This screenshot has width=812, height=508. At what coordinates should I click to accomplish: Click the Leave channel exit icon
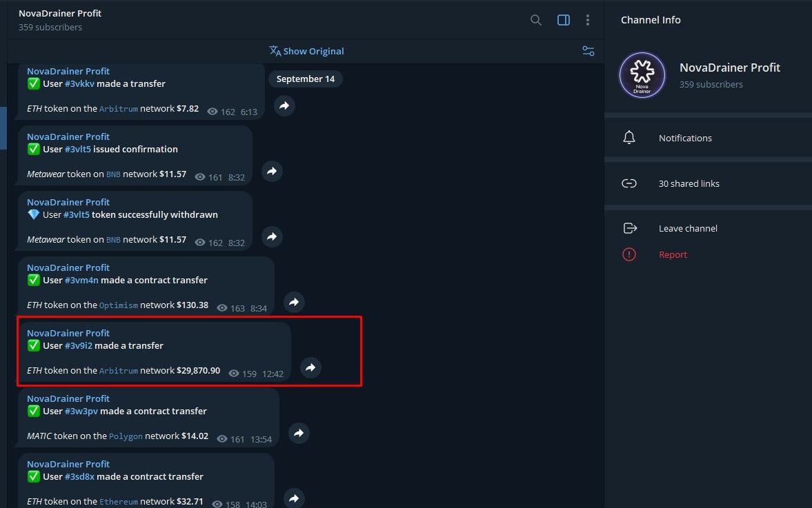630,228
